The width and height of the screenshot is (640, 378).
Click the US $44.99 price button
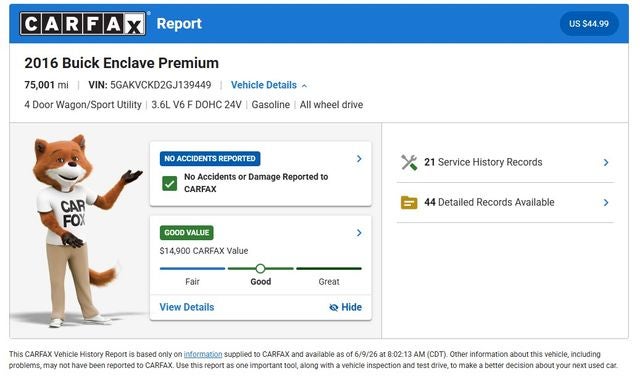tap(589, 24)
